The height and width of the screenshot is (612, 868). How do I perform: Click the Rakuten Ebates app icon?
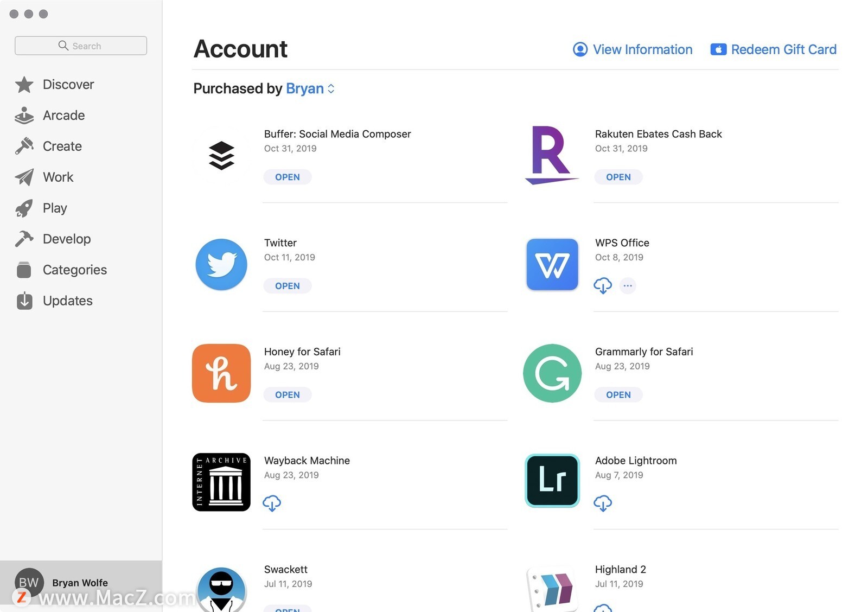point(552,155)
